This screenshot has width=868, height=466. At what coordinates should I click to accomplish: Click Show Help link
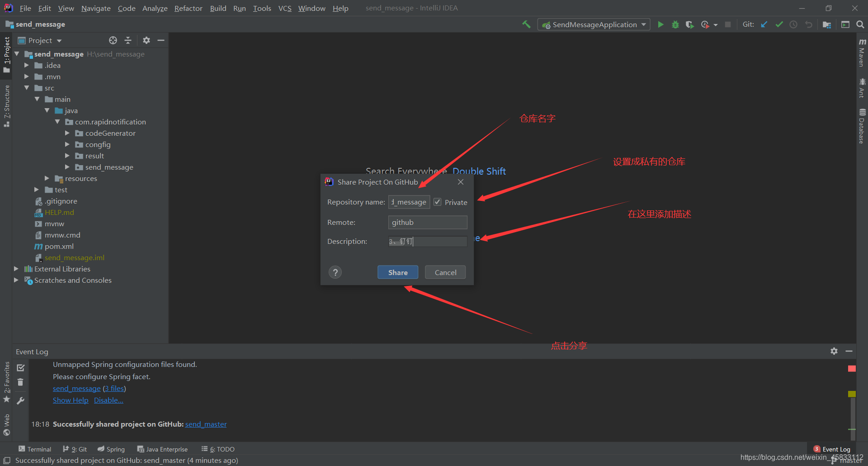pos(71,400)
